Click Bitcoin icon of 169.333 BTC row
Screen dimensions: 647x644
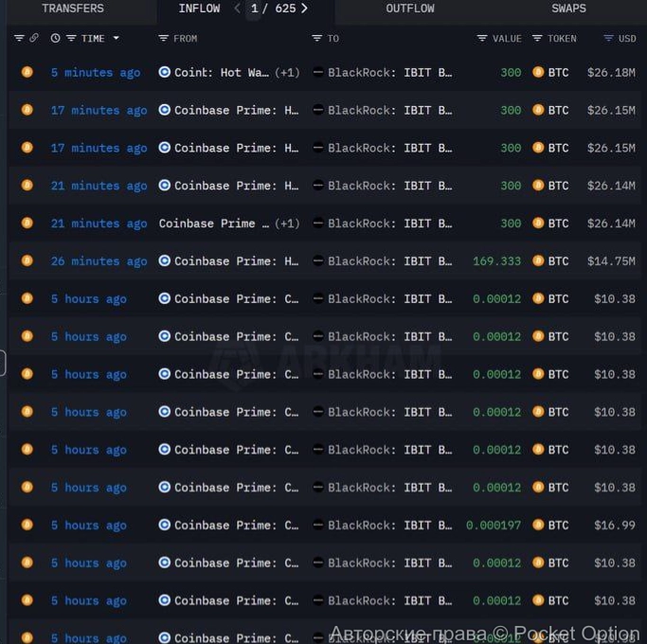(538, 261)
